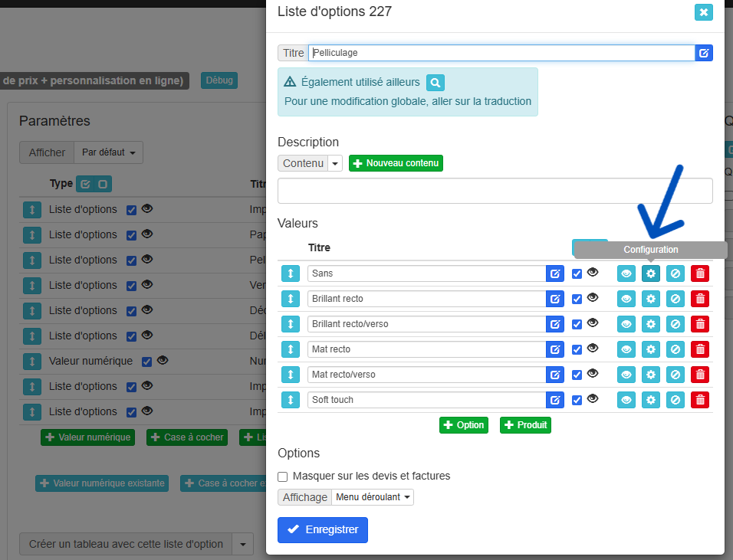Click Enregistrer to save the list

coord(323,529)
